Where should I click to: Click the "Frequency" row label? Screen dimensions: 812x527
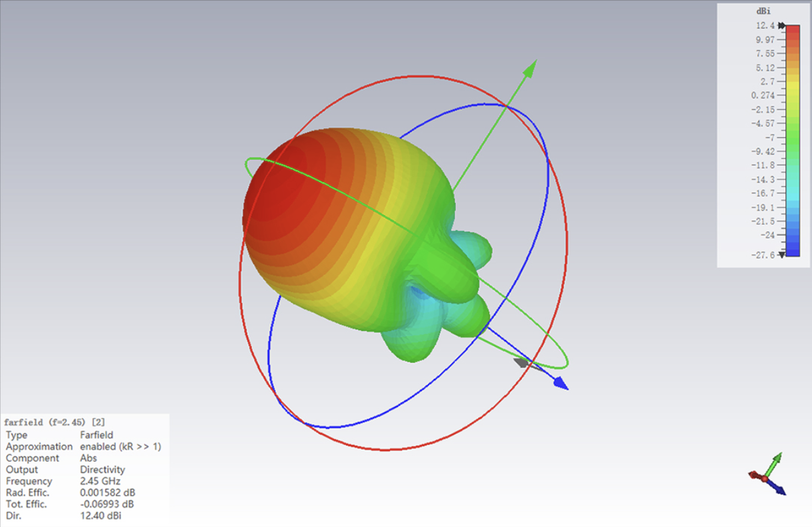click(x=29, y=481)
